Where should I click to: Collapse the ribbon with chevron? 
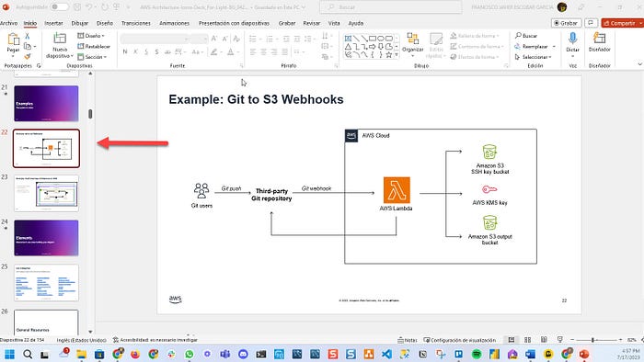pos(639,64)
